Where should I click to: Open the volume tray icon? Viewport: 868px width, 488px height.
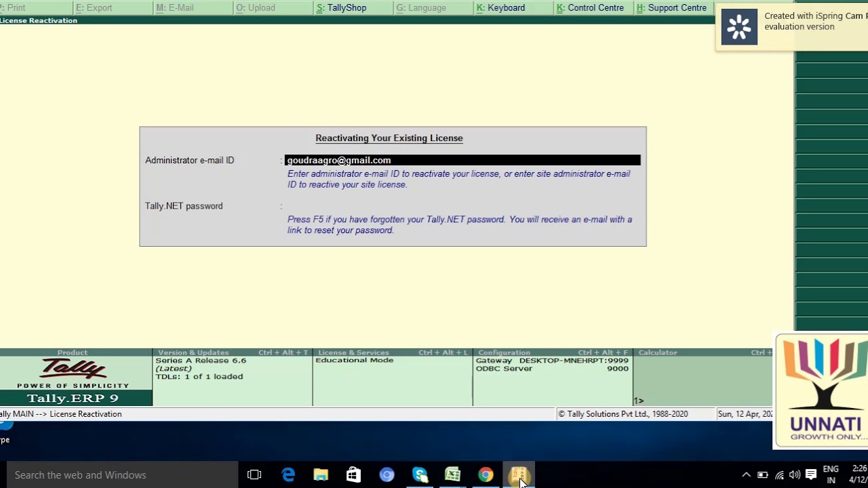794,475
